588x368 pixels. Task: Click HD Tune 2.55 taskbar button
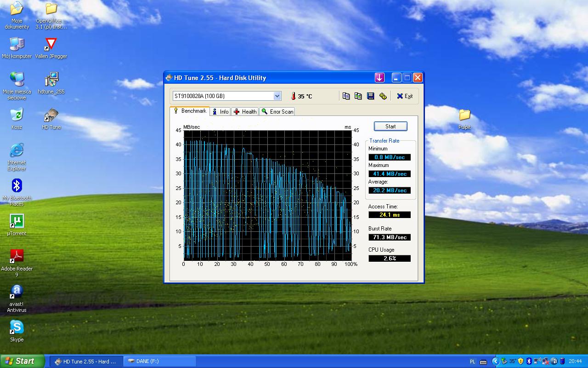click(x=86, y=362)
